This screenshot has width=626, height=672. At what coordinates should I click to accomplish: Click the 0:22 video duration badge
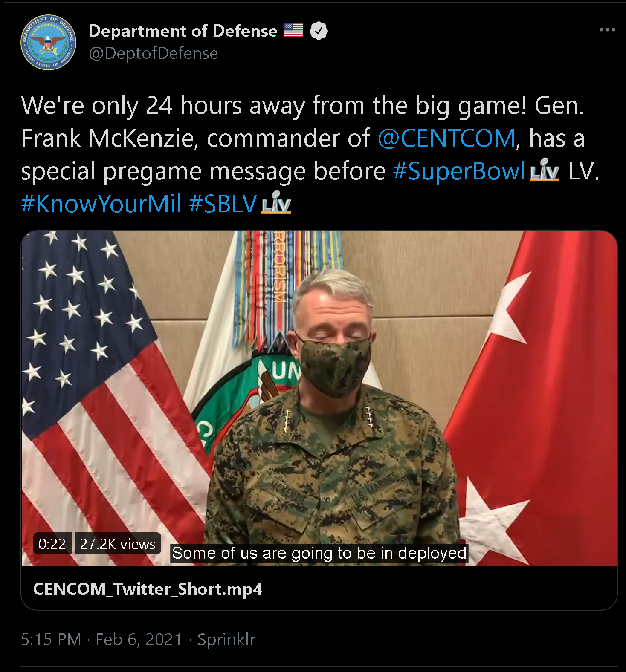coord(52,544)
